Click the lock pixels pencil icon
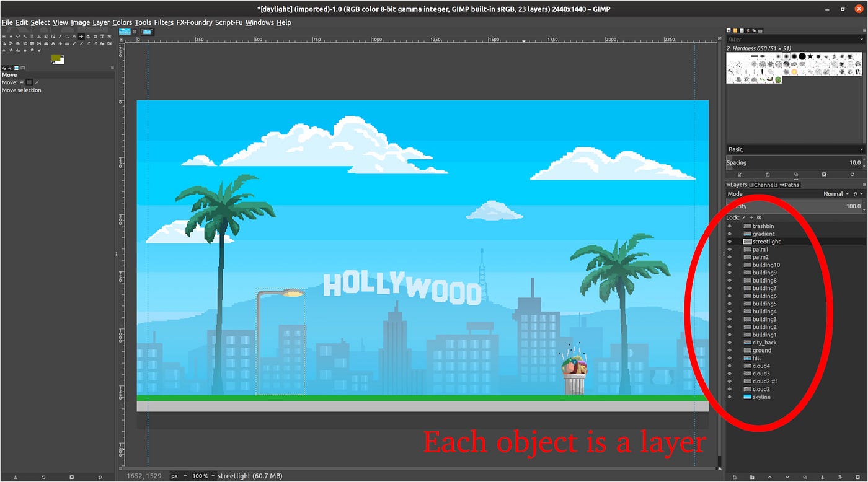The image size is (868, 482). (744, 217)
